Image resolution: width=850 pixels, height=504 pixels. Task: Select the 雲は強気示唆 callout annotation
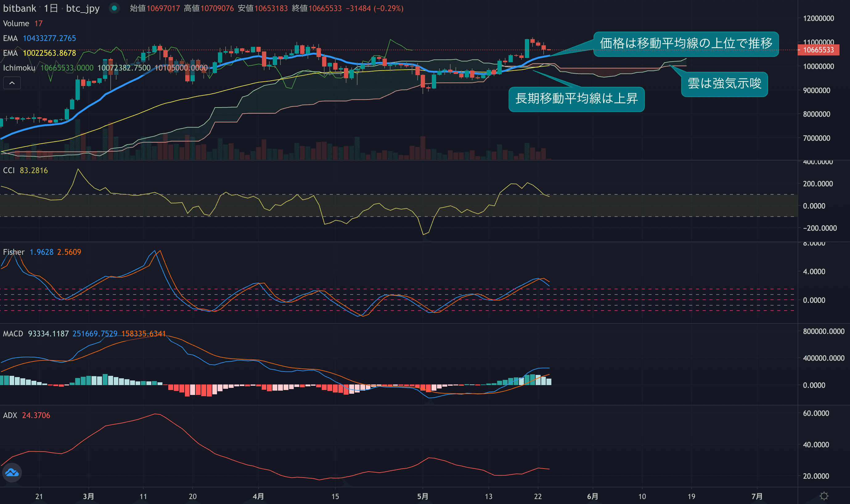click(x=724, y=84)
